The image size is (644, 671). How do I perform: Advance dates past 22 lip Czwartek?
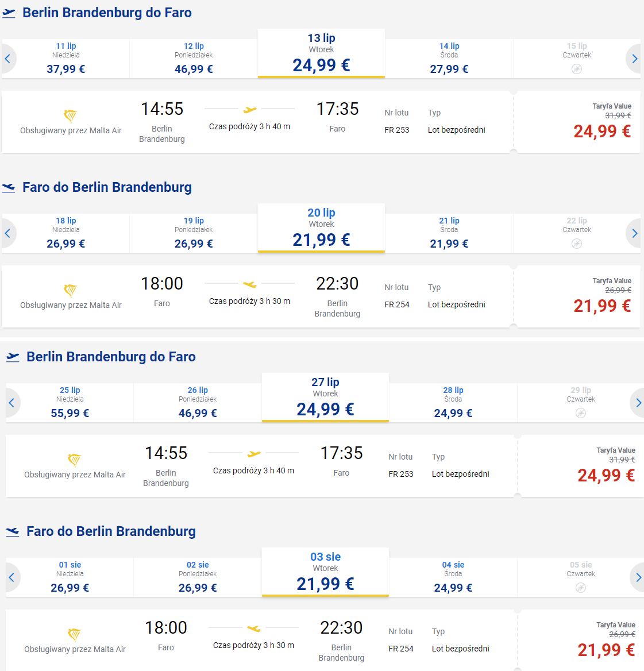click(x=635, y=233)
